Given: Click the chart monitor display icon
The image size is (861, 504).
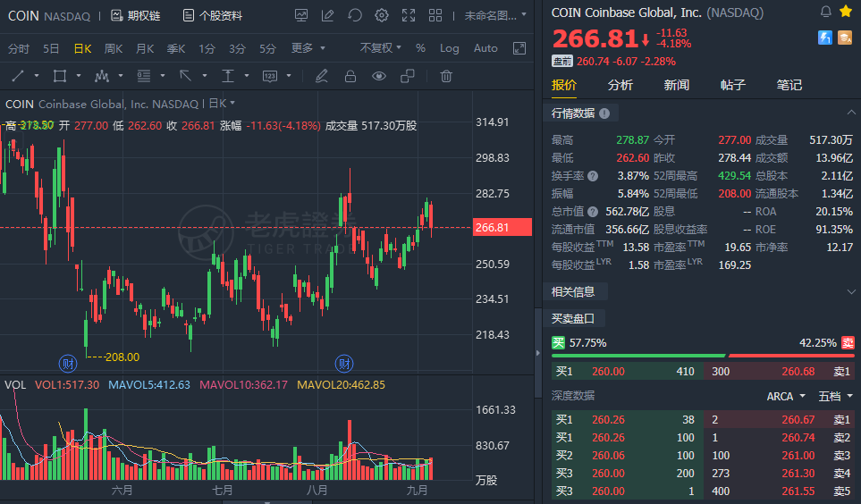Looking at the screenshot, I should pyautogui.click(x=301, y=15).
